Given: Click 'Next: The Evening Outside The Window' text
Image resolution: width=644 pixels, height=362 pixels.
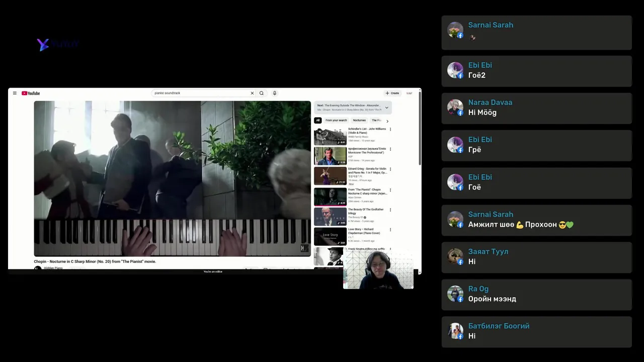Looking at the screenshot, I should (348, 106).
